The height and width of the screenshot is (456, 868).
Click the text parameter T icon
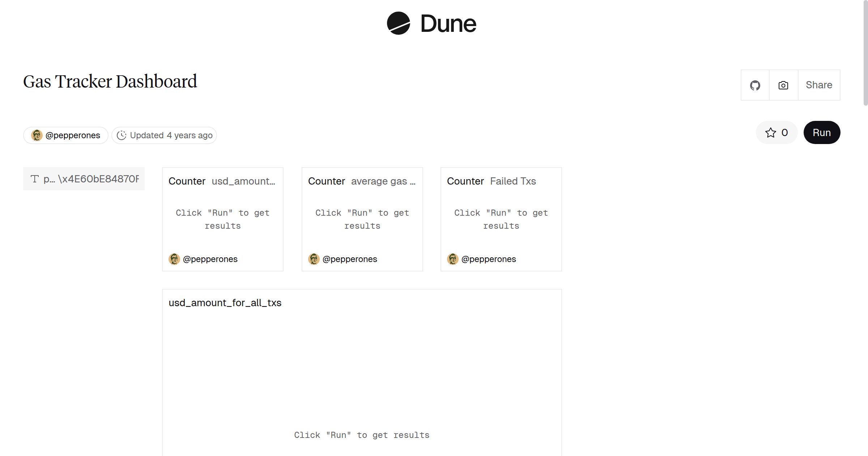click(x=34, y=179)
